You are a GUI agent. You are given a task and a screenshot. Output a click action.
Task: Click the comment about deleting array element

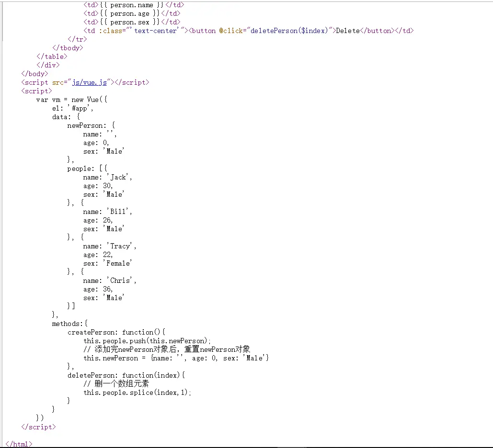(x=116, y=383)
